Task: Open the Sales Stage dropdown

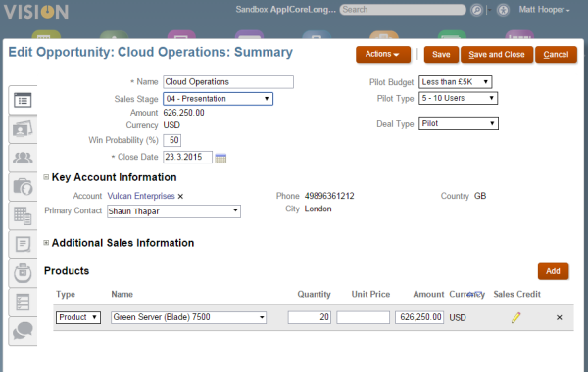Action: click(x=218, y=99)
